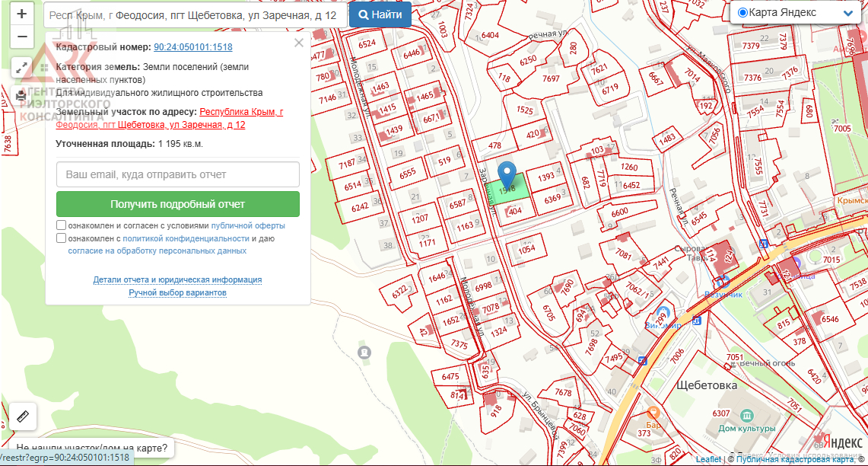
Task: Expand the map layer chevron dropdown
Action: pyautogui.click(x=848, y=14)
